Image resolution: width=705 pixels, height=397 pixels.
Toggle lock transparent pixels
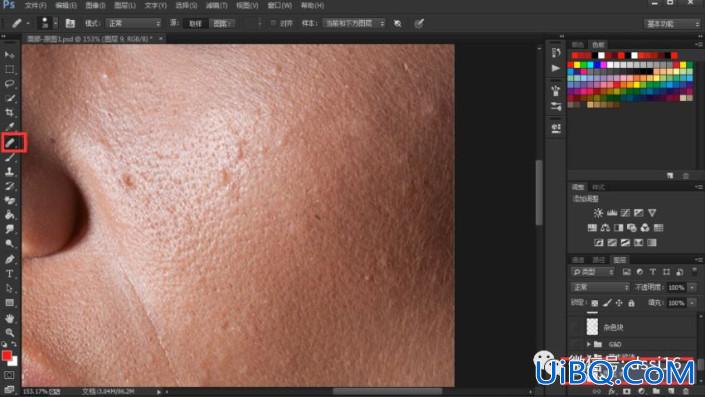click(x=595, y=303)
